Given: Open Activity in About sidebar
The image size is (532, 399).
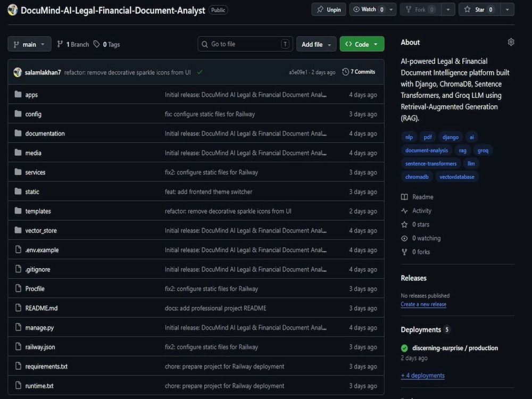Looking at the screenshot, I should pyautogui.click(x=417, y=211).
